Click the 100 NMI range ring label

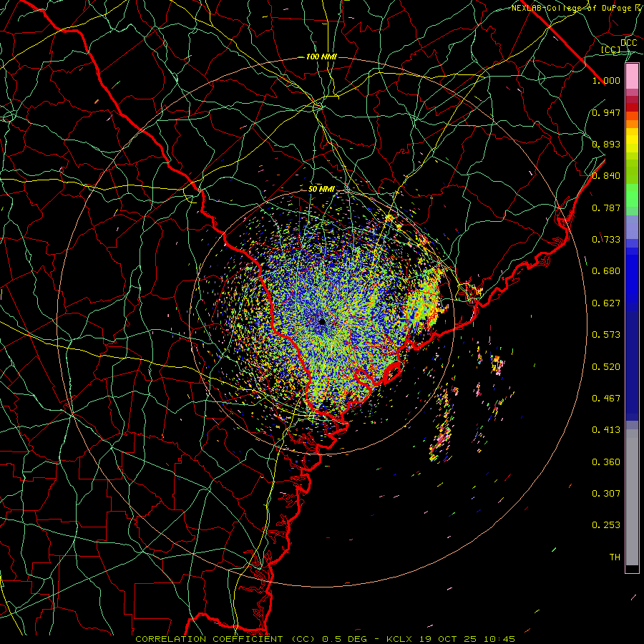[321, 57]
